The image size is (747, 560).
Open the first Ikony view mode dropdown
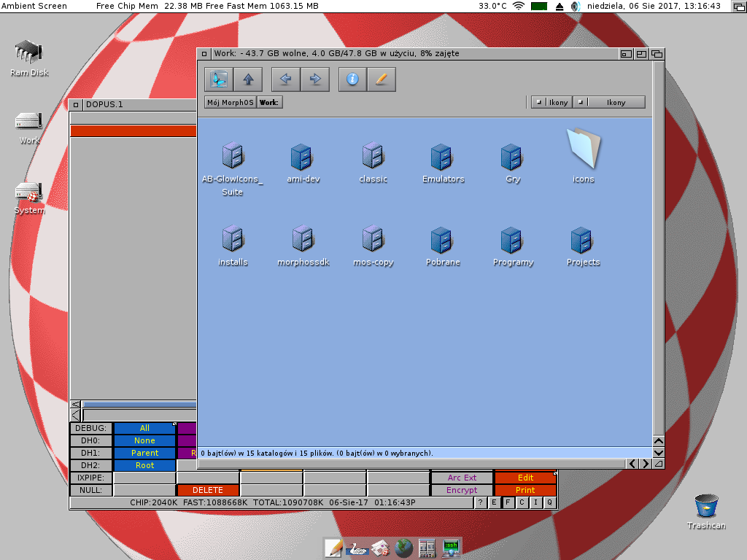(552, 102)
